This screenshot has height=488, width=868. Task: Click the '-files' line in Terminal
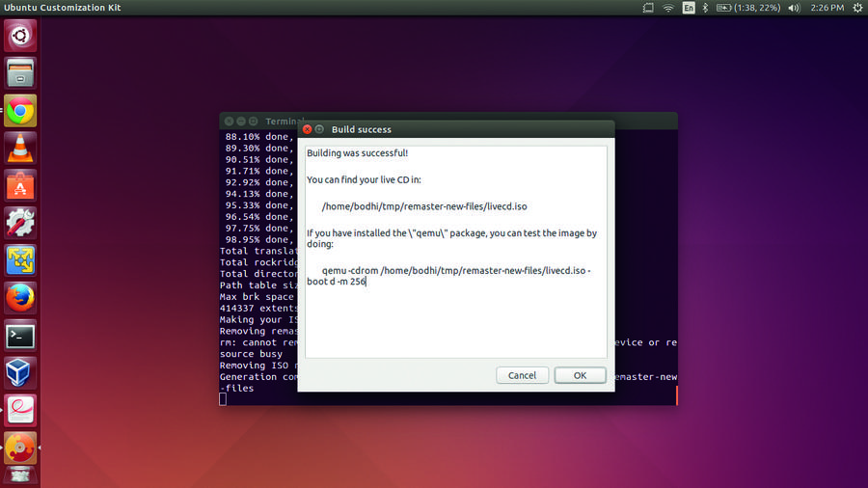(236, 389)
